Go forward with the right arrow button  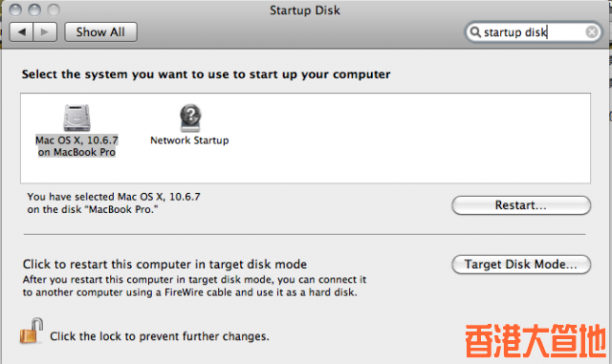pyautogui.click(x=45, y=32)
